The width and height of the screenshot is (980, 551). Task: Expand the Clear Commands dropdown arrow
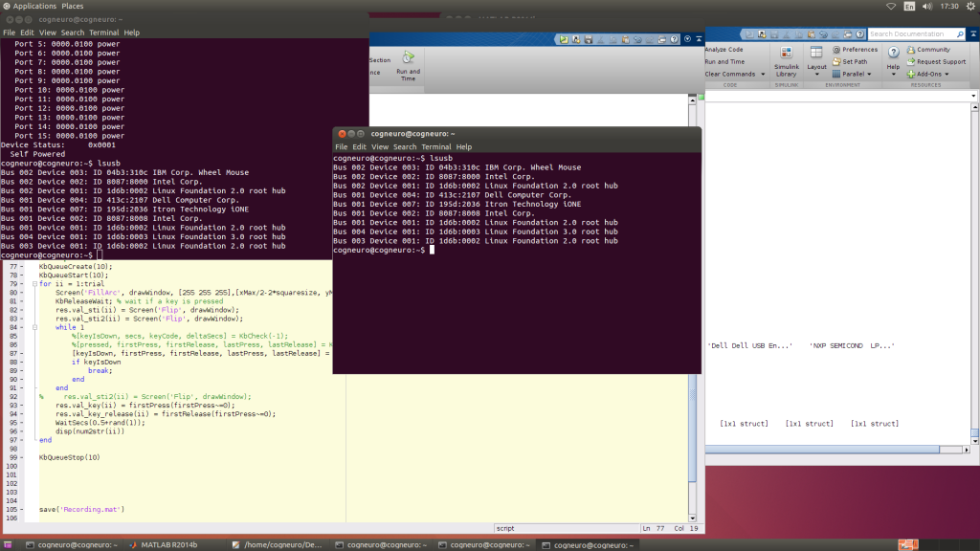(x=763, y=75)
